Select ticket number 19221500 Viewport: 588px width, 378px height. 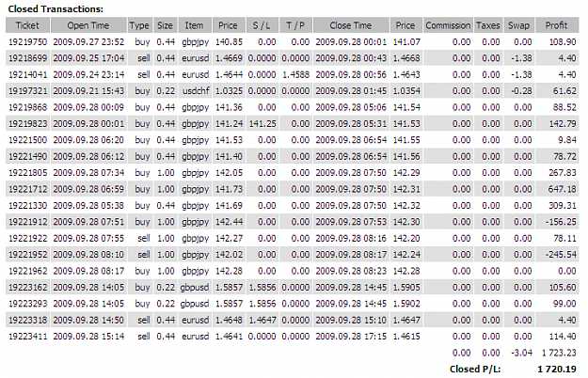coord(27,140)
